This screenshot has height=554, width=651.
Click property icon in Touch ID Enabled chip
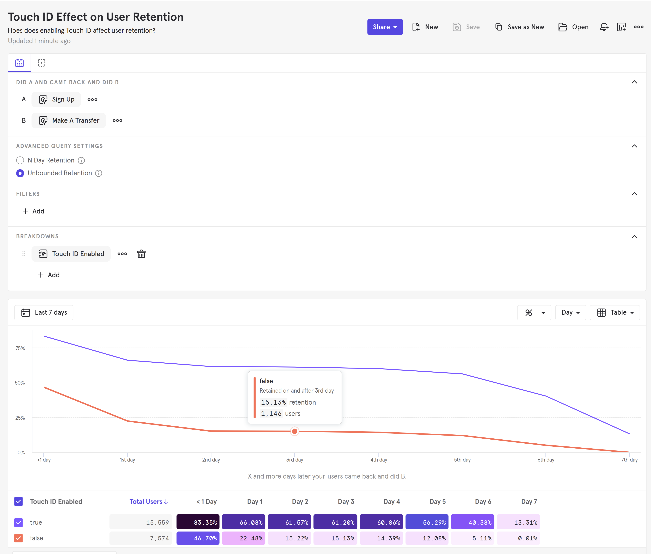coord(43,254)
